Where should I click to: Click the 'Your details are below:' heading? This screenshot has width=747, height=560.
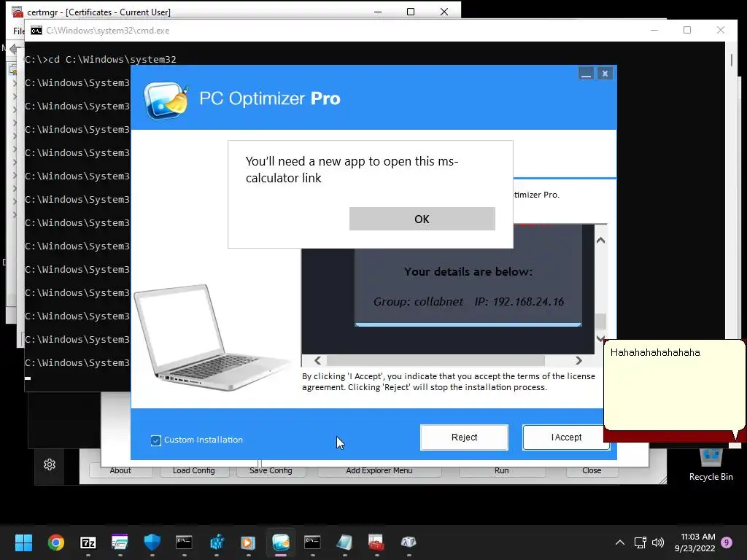468,271
